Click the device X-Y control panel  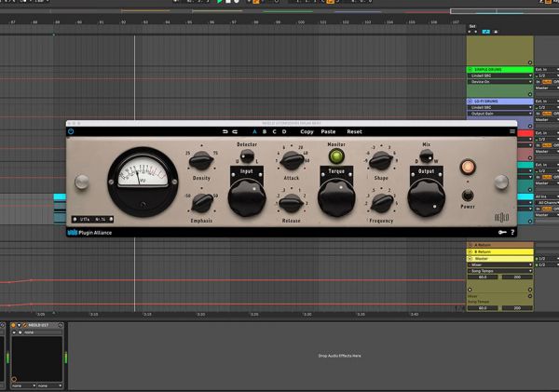coord(37,359)
